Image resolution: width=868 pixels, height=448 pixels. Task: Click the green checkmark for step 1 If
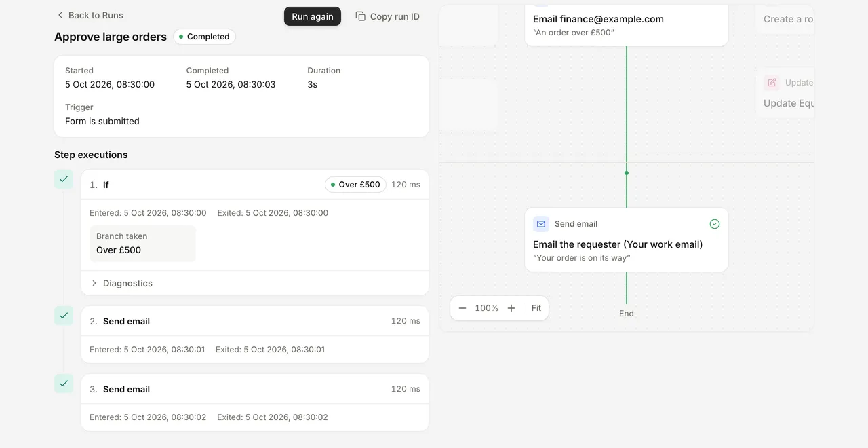pyautogui.click(x=64, y=179)
